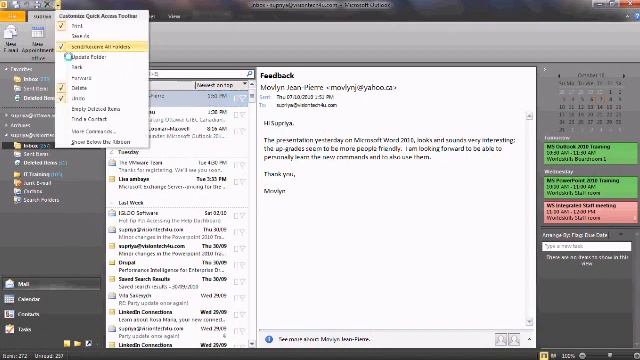This screenshot has width=640, height=360.
Task: Uncheck Send/Receive All Folders option
Action: 102,47
